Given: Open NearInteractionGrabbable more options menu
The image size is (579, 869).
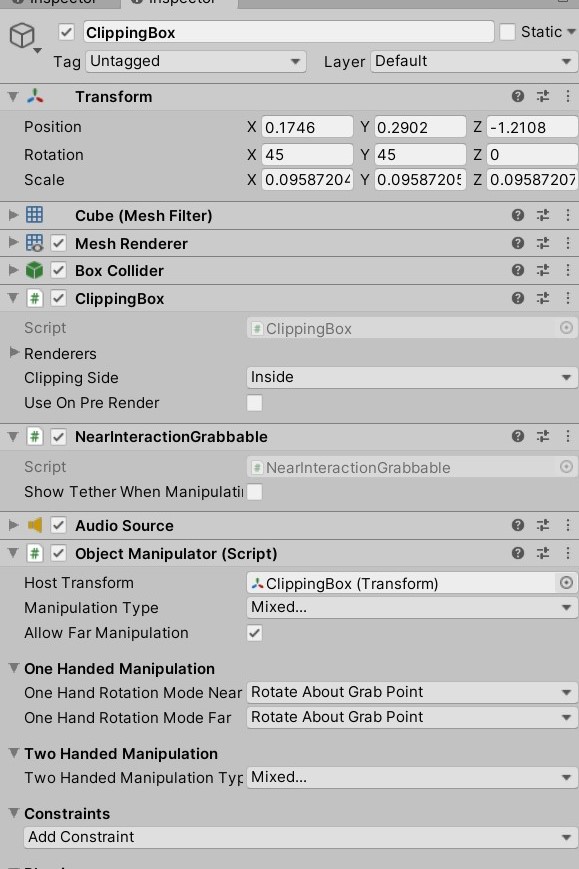Looking at the screenshot, I should pyautogui.click(x=568, y=436).
